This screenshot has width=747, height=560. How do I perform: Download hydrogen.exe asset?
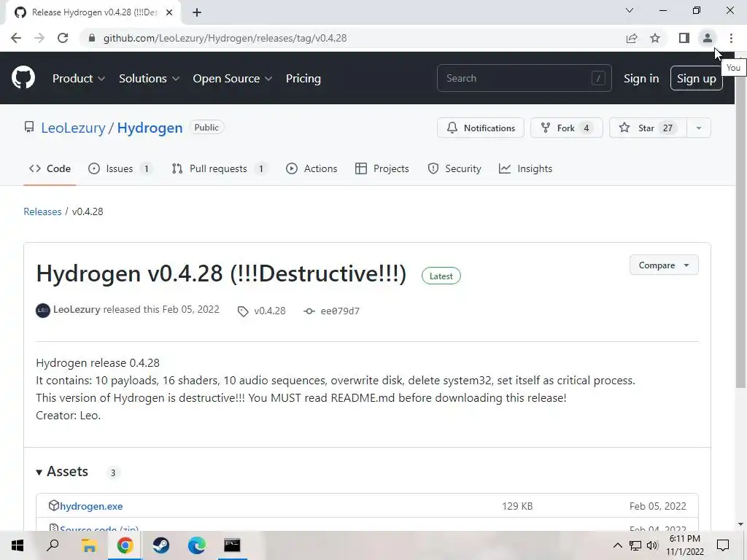pyautogui.click(x=91, y=506)
